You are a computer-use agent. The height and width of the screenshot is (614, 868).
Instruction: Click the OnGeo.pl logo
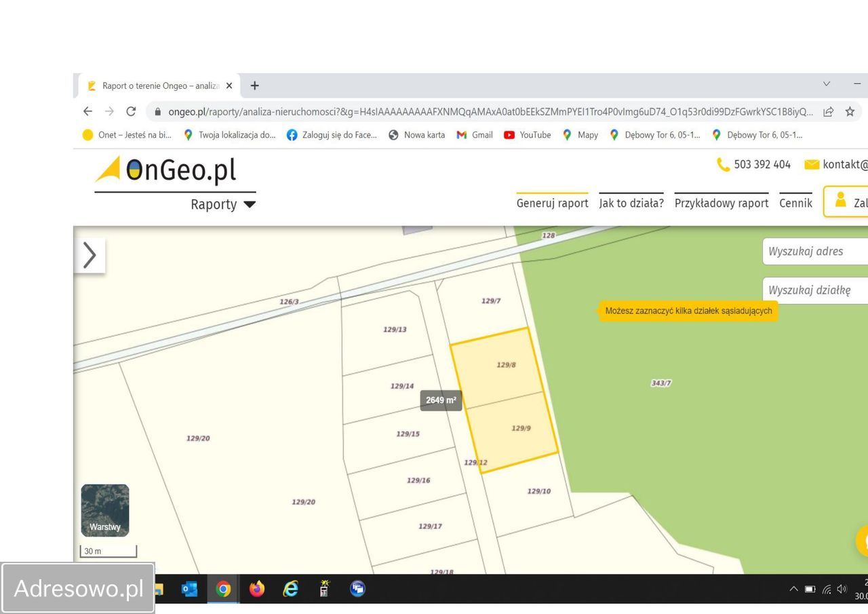click(166, 170)
